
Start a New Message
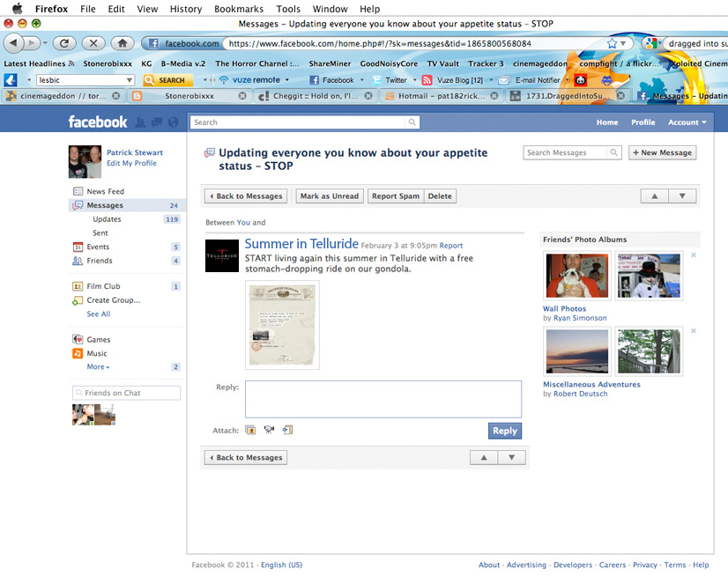(662, 152)
